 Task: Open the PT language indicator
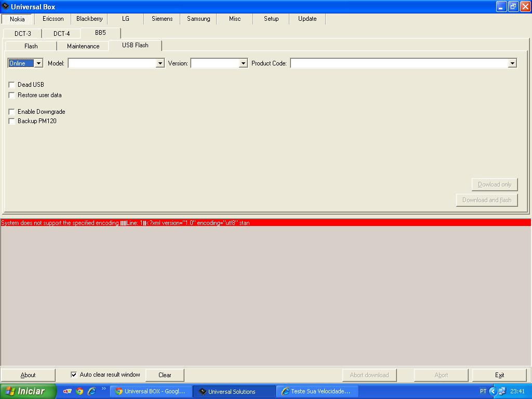coord(483,391)
